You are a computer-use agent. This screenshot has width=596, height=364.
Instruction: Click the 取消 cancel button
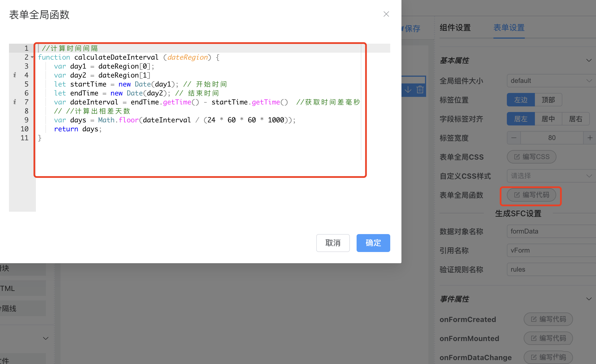click(x=333, y=243)
